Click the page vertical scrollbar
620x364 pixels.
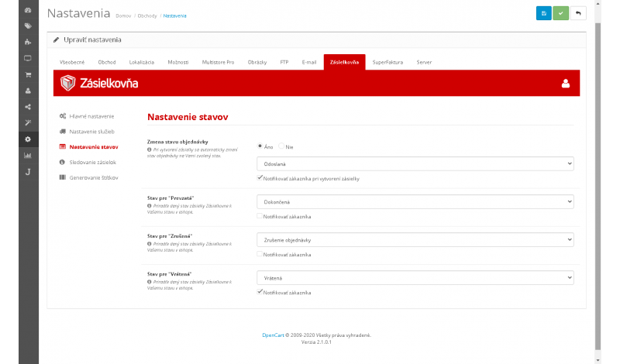click(x=598, y=186)
